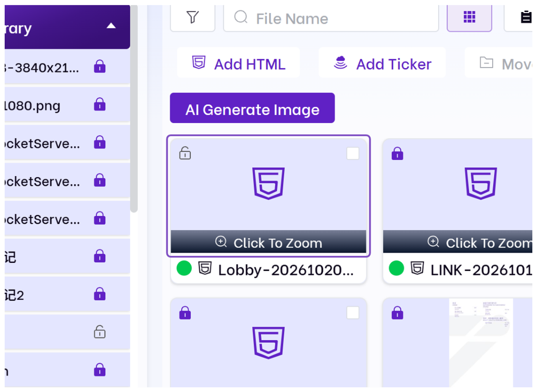Select the file name Lobby-20261020...

click(x=286, y=270)
